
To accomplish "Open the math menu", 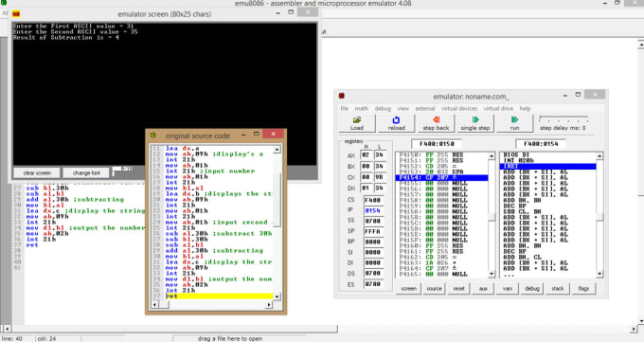I will [361, 109].
